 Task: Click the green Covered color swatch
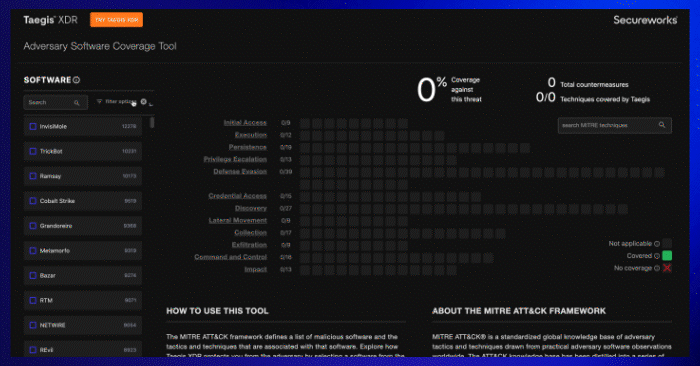[667, 256]
